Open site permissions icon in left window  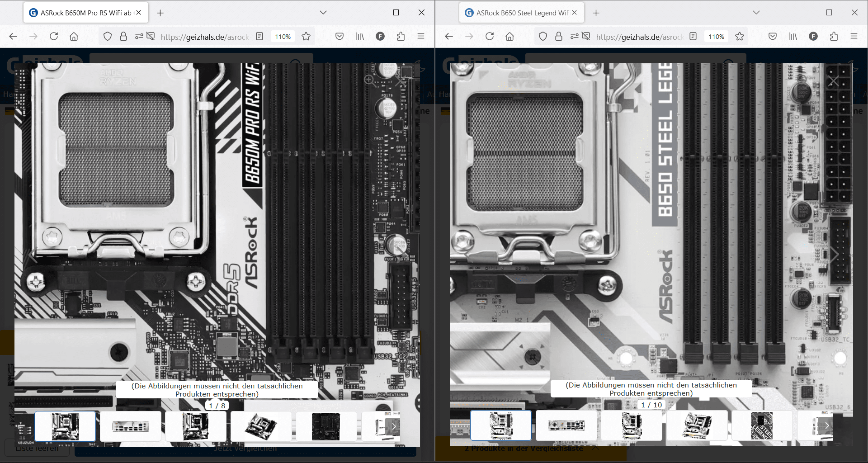click(x=139, y=37)
